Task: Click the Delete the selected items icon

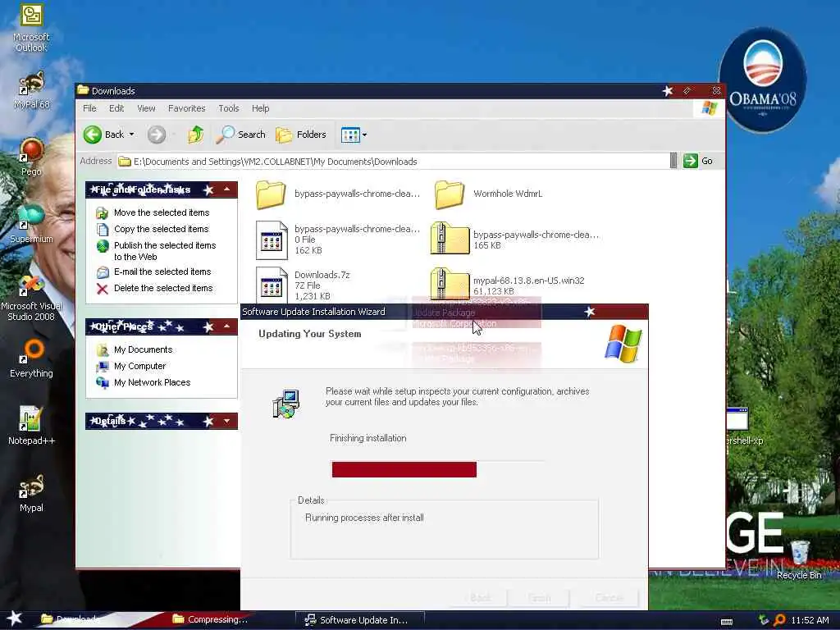Action: pyautogui.click(x=103, y=289)
